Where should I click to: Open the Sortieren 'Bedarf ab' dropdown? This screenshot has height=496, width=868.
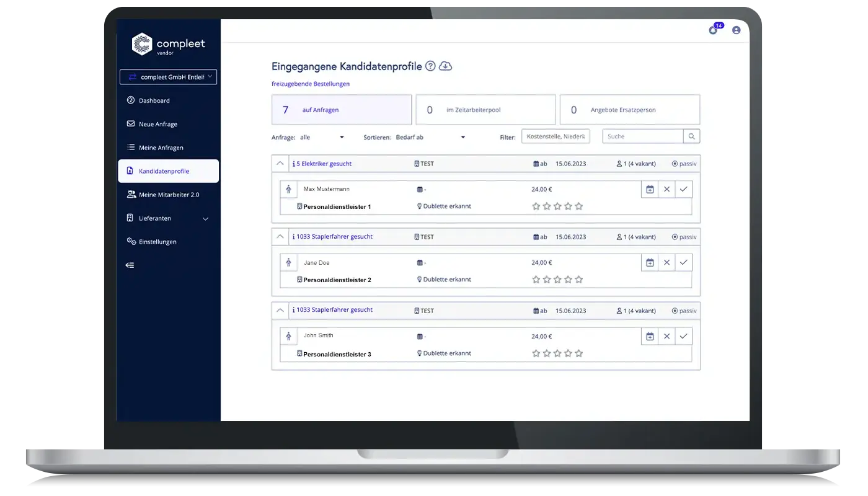pos(430,137)
